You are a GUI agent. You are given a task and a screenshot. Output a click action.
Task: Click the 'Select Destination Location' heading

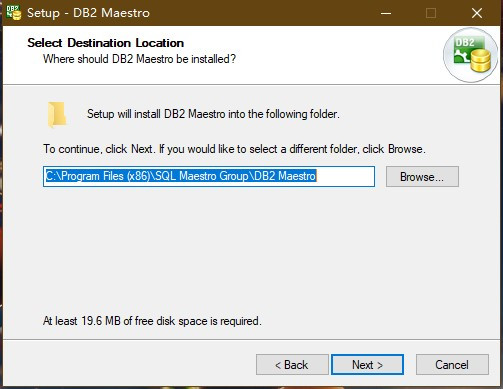(105, 43)
